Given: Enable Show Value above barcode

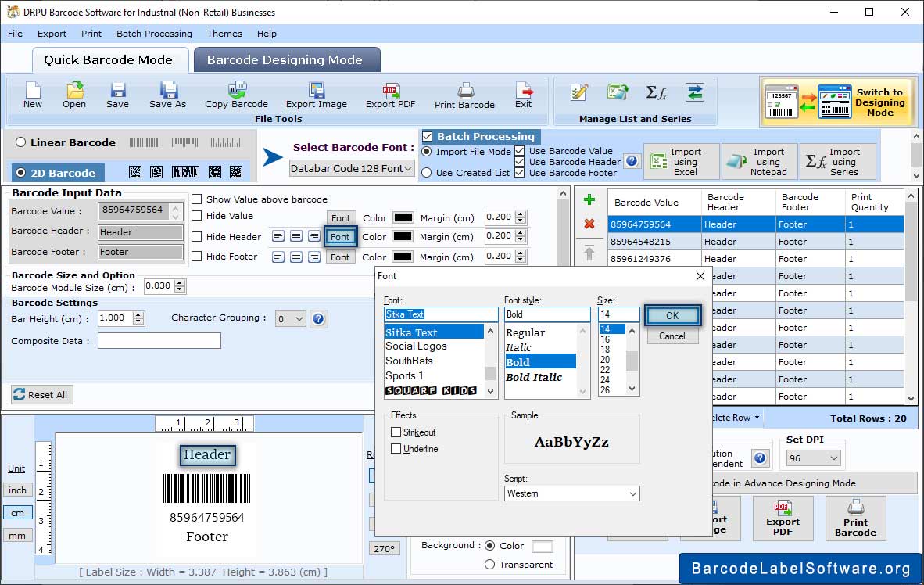Looking at the screenshot, I should coord(197,199).
